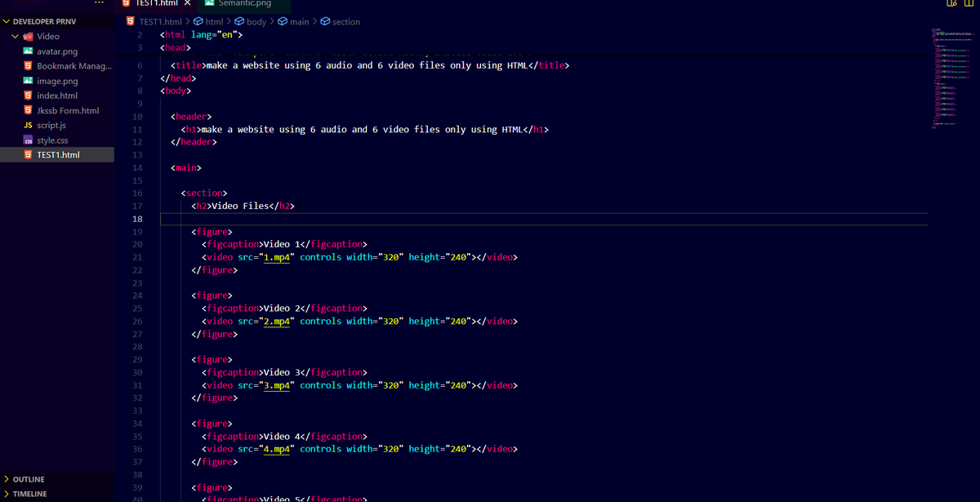
Task: Click the opening main tag on line 14
Action: point(186,167)
